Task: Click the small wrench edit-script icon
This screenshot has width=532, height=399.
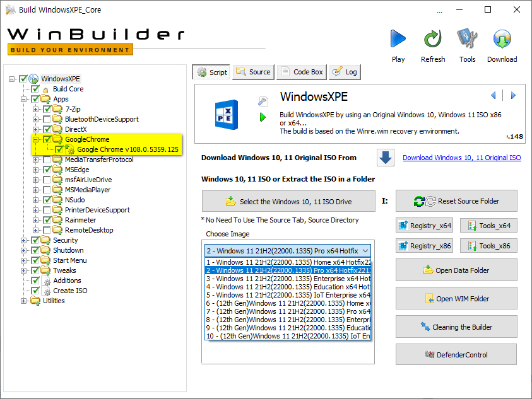Action: [x=263, y=101]
